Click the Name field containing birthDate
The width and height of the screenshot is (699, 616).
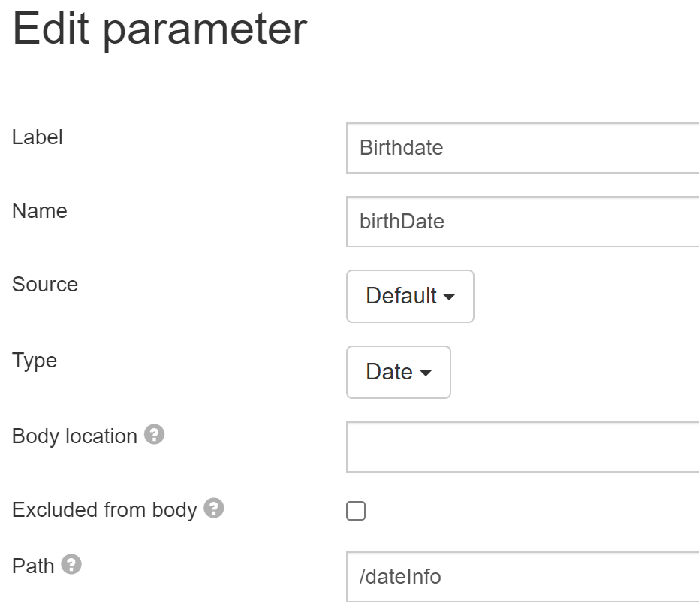tap(523, 222)
